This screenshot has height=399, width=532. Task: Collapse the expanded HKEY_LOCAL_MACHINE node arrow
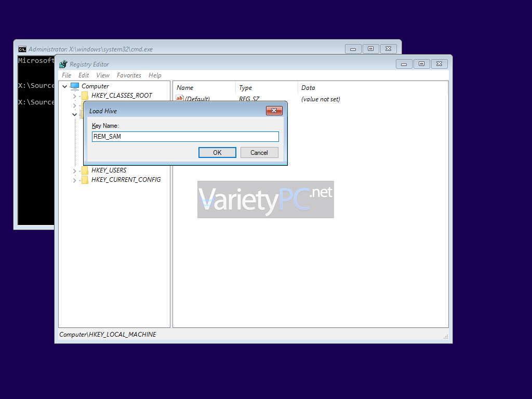tap(75, 115)
